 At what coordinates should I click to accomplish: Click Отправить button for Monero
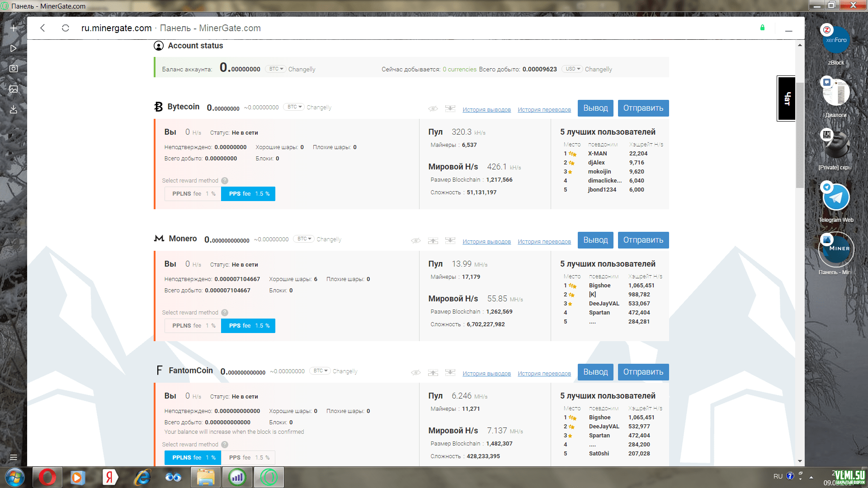click(643, 240)
